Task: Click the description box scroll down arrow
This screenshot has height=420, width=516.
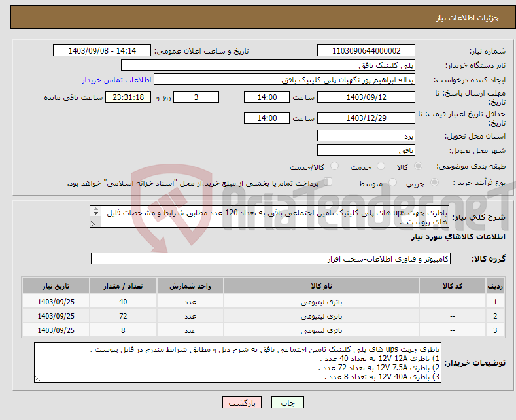Action: coord(95,214)
